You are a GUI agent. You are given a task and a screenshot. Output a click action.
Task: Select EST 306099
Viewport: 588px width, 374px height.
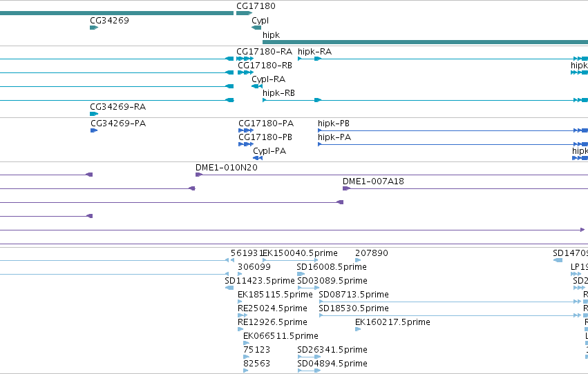coord(240,274)
